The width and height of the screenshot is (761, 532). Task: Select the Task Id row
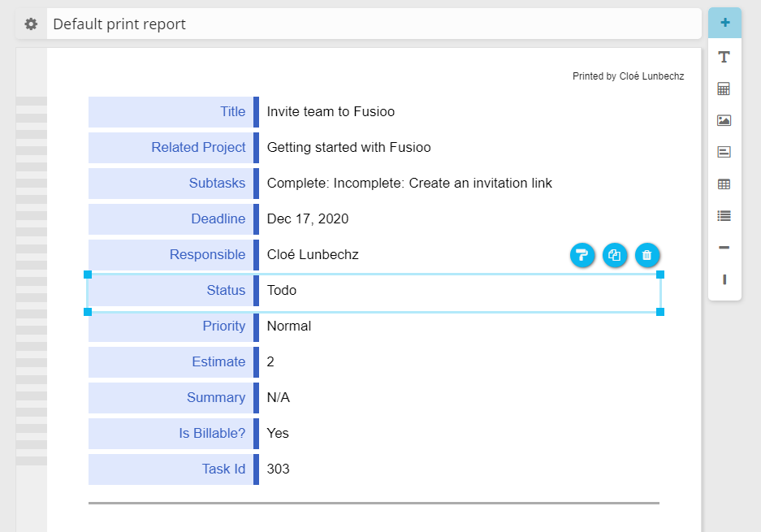click(x=374, y=469)
